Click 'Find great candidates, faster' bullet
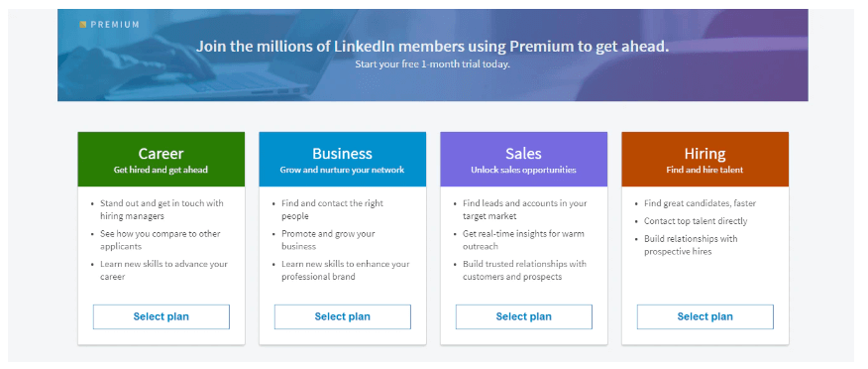The height and width of the screenshot is (369, 868). (700, 203)
